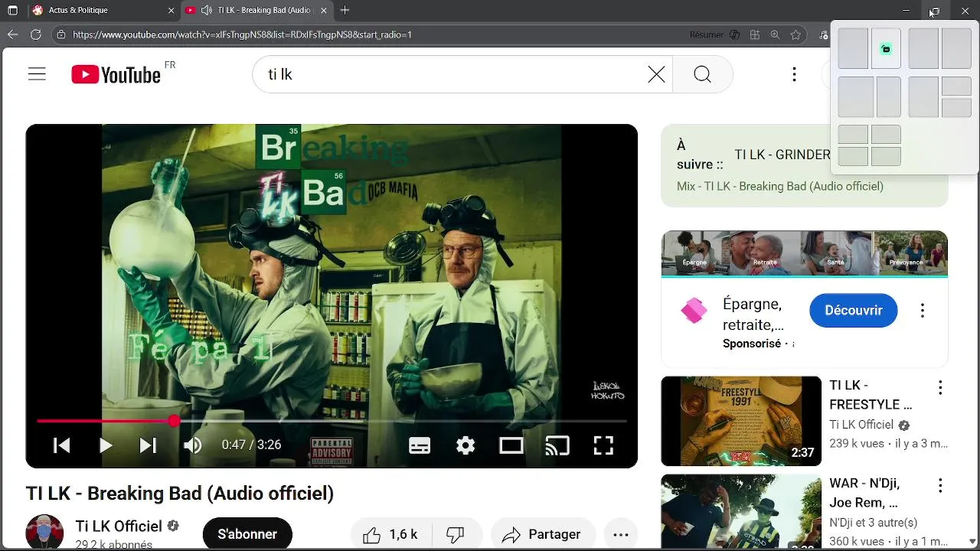Image resolution: width=980 pixels, height=551 pixels.
Task: Open the Ti LK Officiel channel name link
Action: [x=119, y=526]
